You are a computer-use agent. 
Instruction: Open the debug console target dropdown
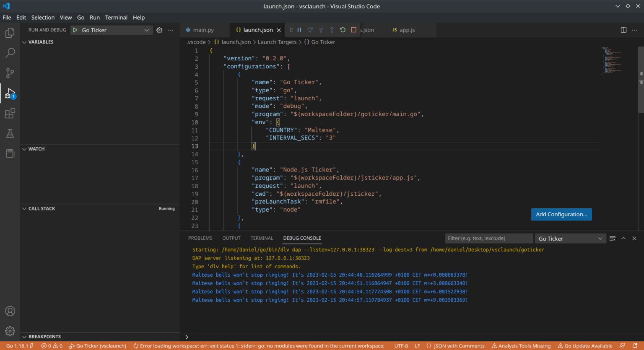point(570,238)
